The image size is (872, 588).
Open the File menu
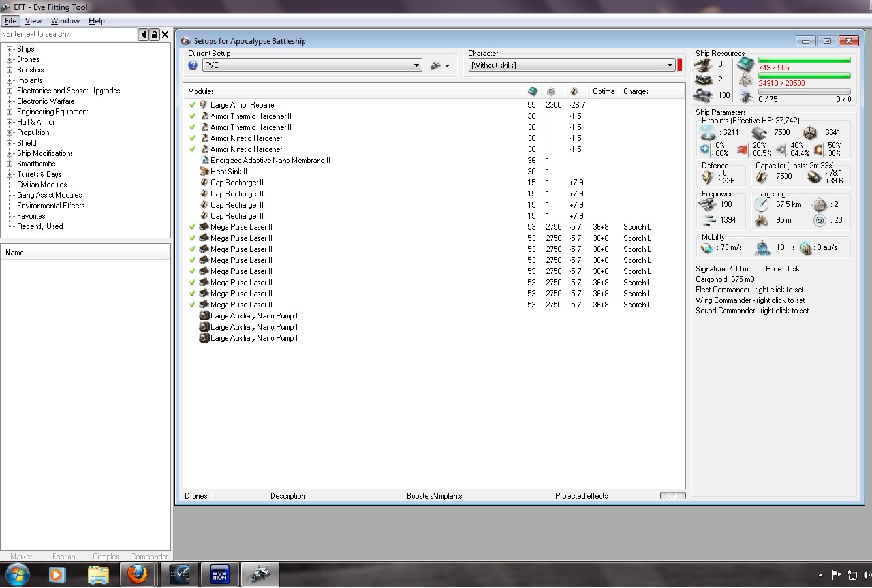[10, 21]
